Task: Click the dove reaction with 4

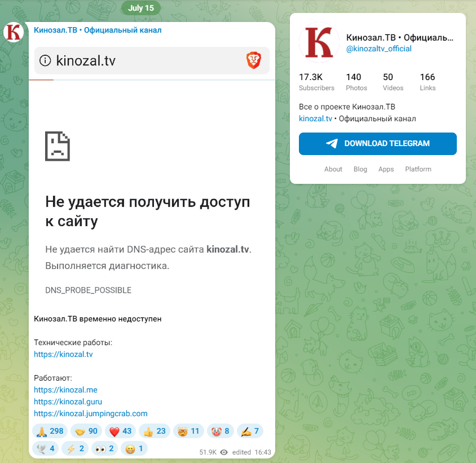Action: tap(45, 449)
